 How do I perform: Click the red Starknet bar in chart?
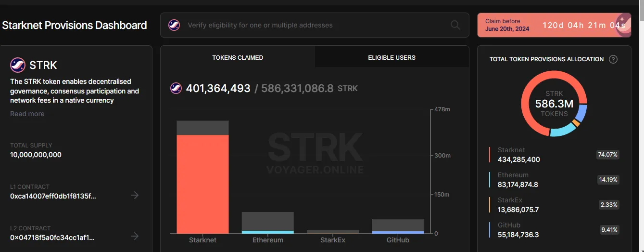pyautogui.click(x=202, y=184)
